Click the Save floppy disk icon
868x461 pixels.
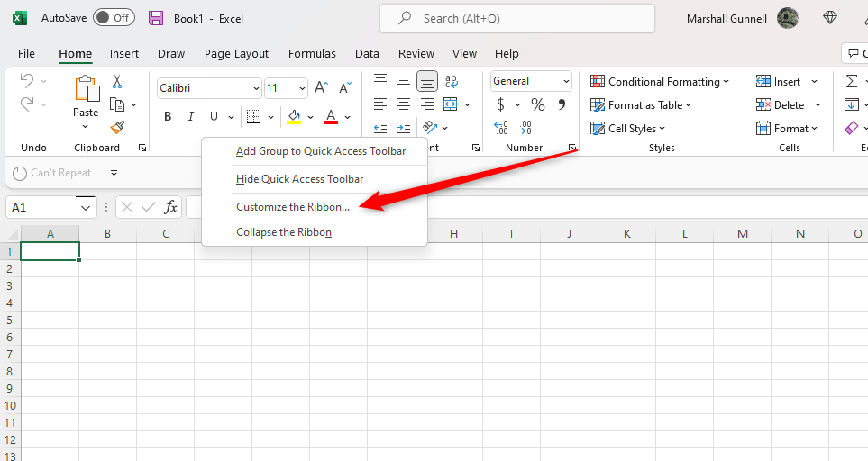click(156, 18)
